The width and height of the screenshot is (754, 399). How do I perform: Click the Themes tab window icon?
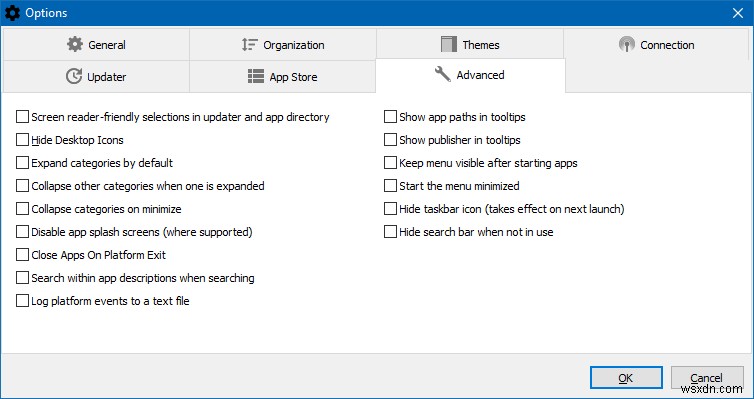pos(449,44)
